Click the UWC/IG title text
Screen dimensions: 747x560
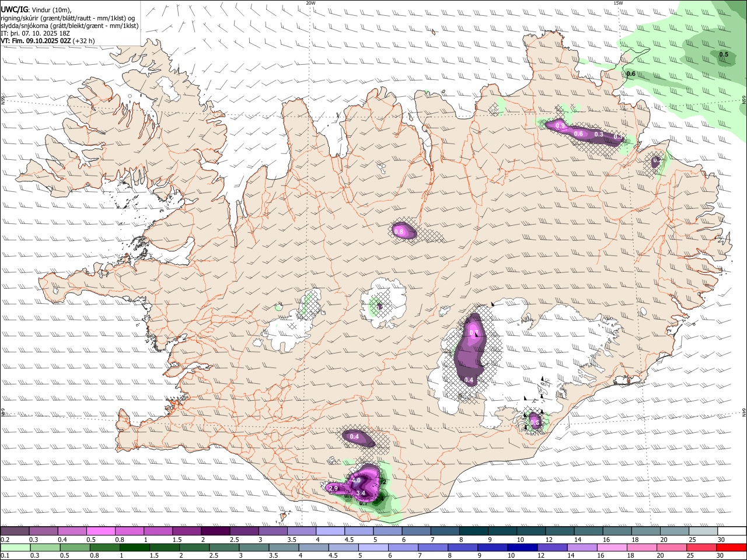click(x=14, y=9)
